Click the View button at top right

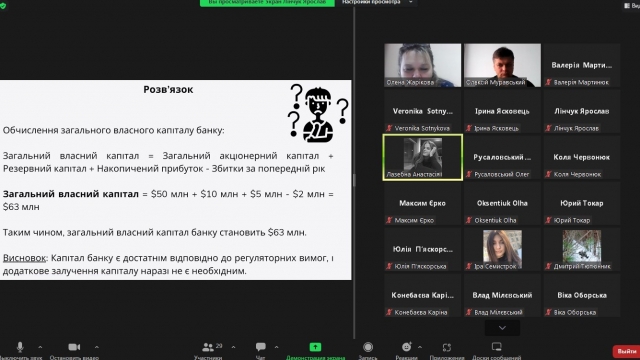pyautogui.click(x=632, y=6)
